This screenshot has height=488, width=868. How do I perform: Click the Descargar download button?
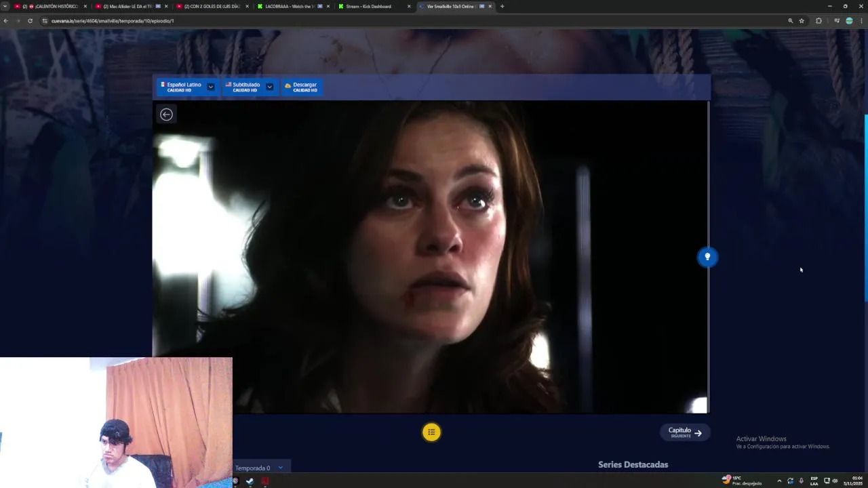(x=301, y=87)
